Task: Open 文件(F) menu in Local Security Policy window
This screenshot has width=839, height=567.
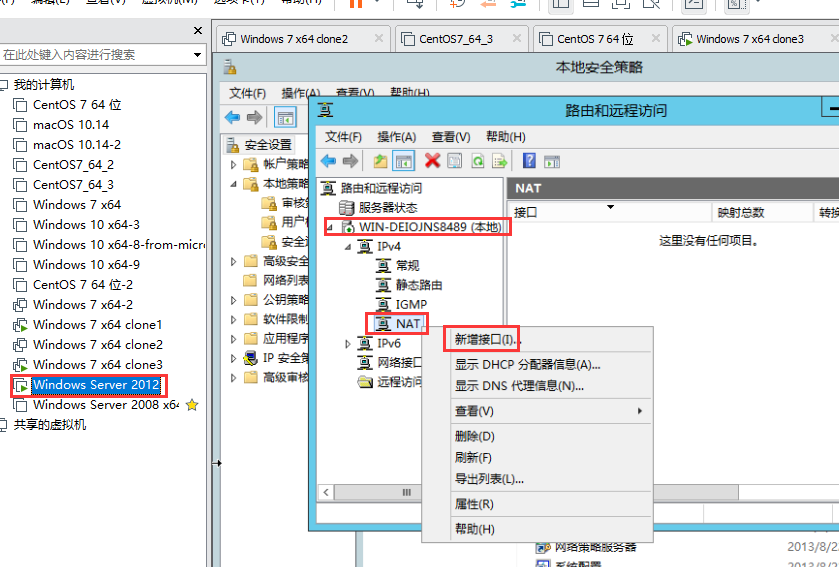Action: 247,93
